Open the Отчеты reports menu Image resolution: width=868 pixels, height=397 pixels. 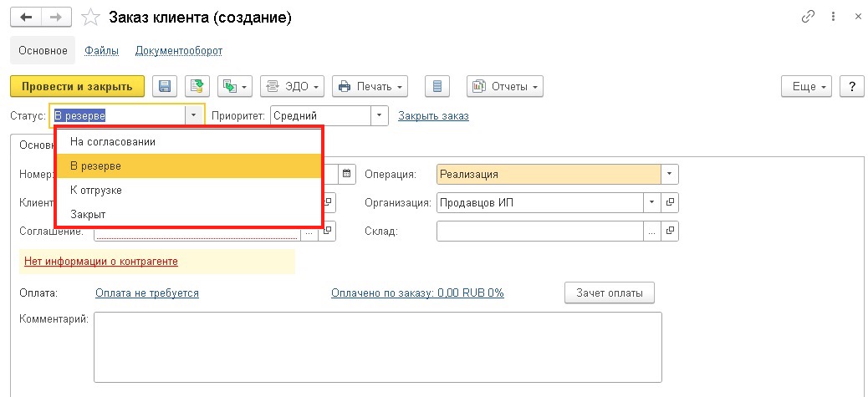coord(505,86)
